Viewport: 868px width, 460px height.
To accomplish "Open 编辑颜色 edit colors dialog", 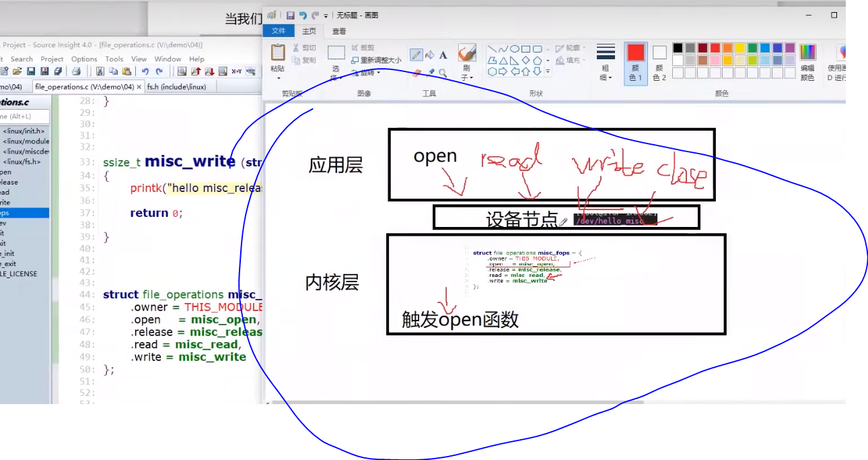I will [807, 63].
